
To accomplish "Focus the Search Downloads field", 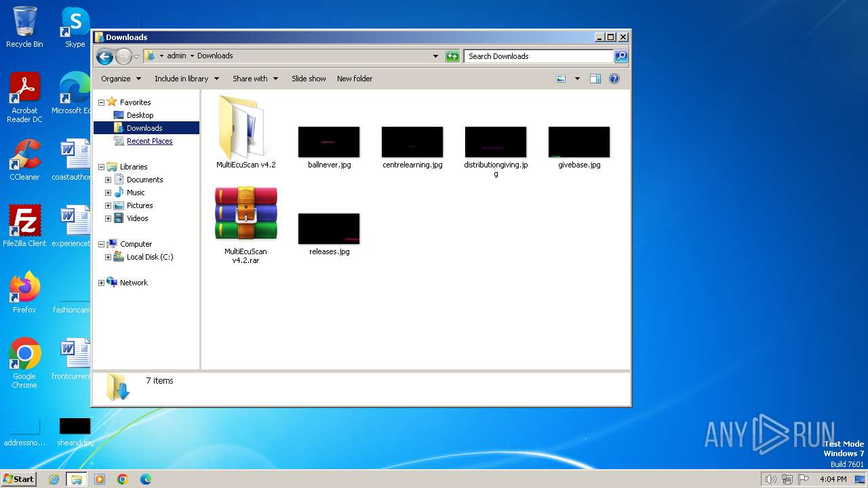I will [x=539, y=56].
